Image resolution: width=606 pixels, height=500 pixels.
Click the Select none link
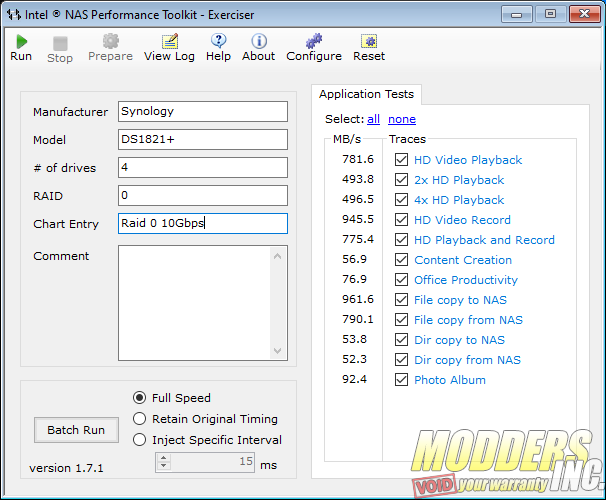(402, 119)
